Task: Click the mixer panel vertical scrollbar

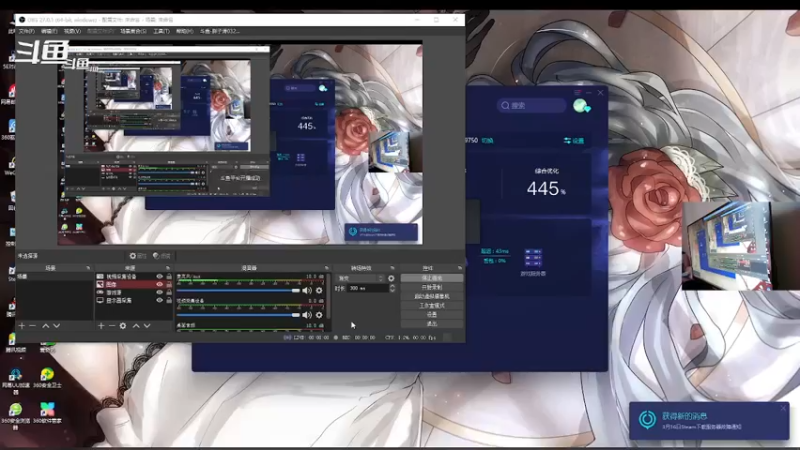Action: (x=328, y=298)
